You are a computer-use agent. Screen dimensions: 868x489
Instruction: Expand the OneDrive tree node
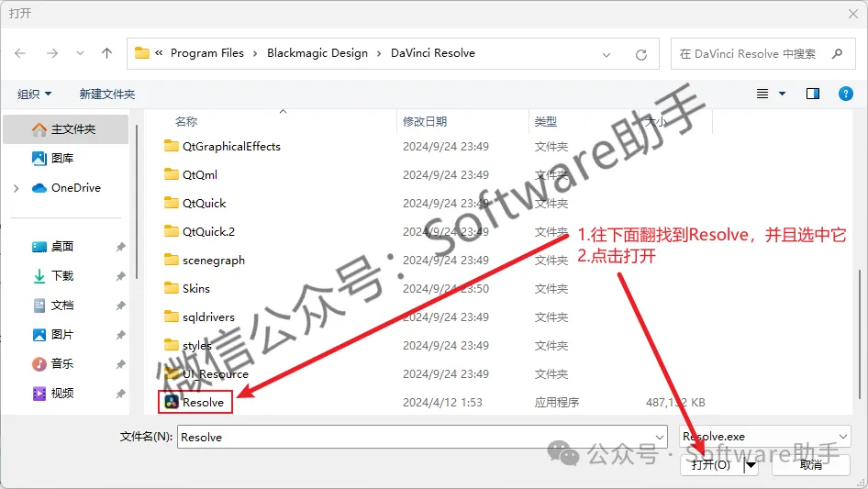point(16,188)
